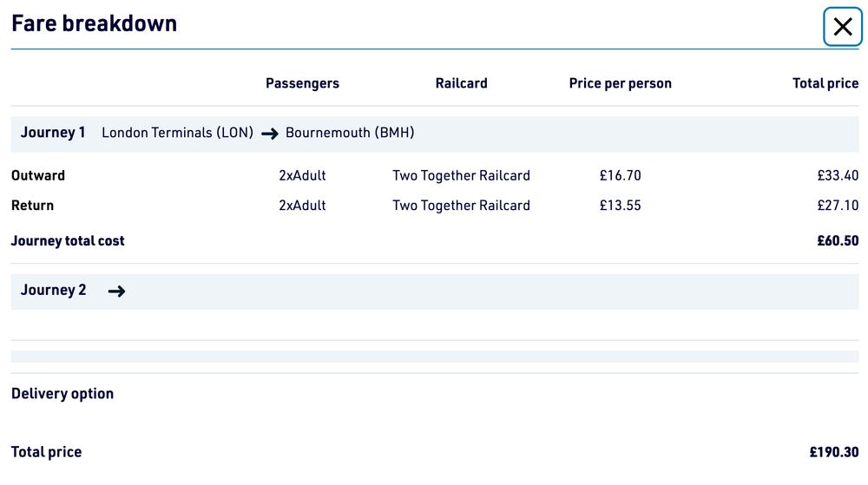The height and width of the screenshot is (485, 868).
Task: Click the Delivery option label
Action: click(x=62, y=394)
